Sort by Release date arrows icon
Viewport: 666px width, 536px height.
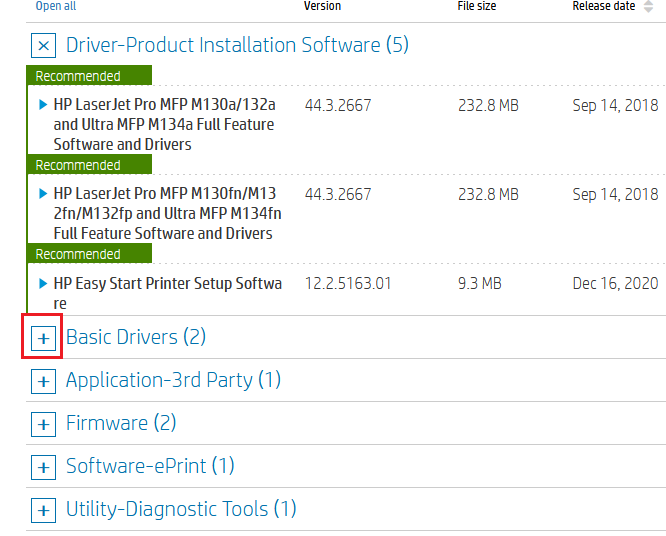coord(648,6)
